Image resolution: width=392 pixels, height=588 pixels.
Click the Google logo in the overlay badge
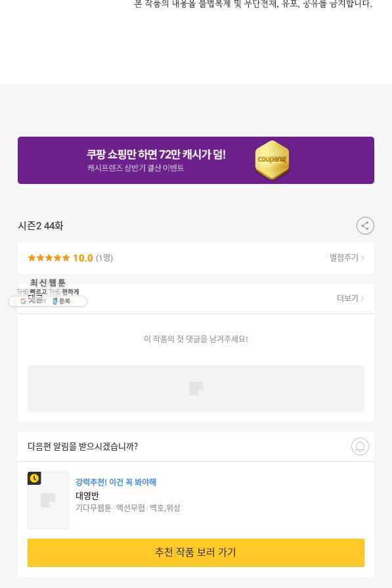(23, 301)
